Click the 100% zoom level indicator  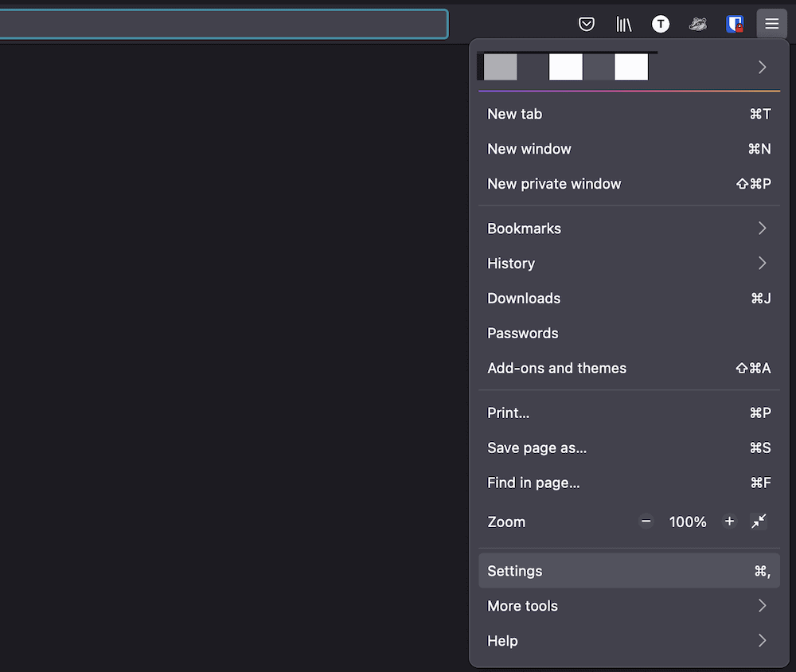click(x=688, y=522)
